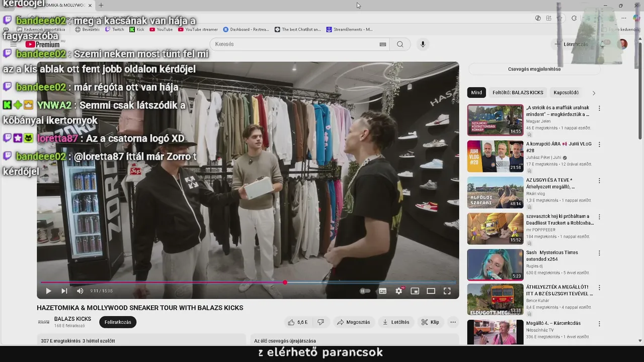This screenshot has width=644, height=362.
Task: Play the video with the play button
Action: pos(48,291)
